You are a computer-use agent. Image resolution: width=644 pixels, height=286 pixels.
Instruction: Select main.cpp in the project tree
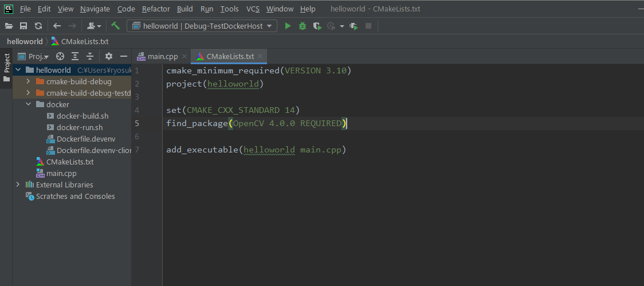point(62,174)
